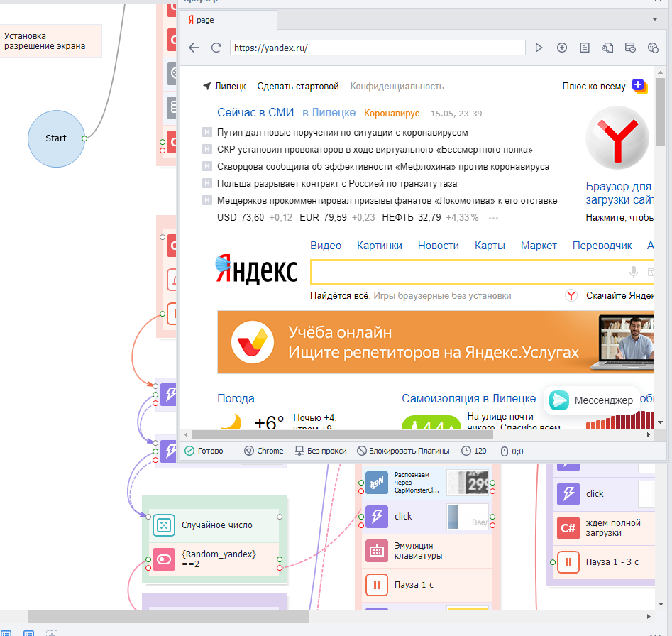Open the Картинки service tab

click(x=379, y=246)
